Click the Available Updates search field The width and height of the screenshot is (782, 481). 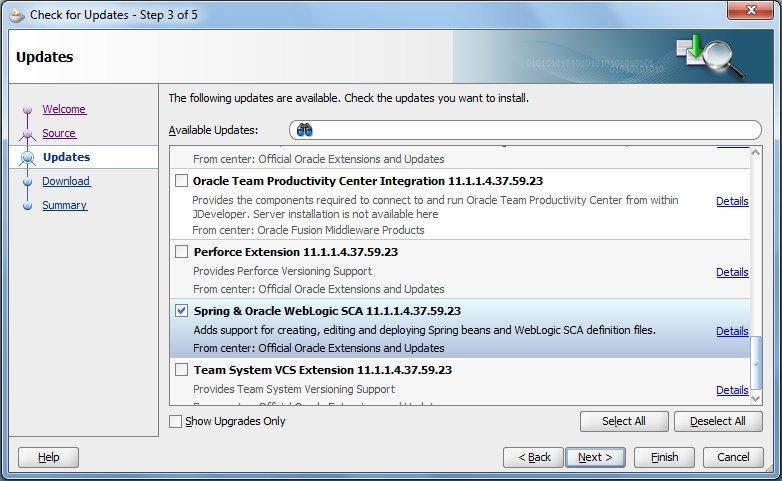pyautogui.click(x=525, y=130)
